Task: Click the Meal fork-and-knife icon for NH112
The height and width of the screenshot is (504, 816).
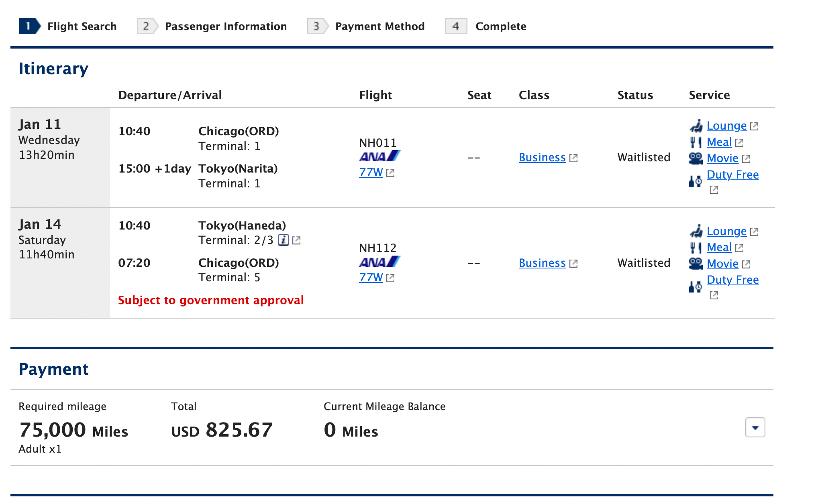Action: tap(696, 248)
